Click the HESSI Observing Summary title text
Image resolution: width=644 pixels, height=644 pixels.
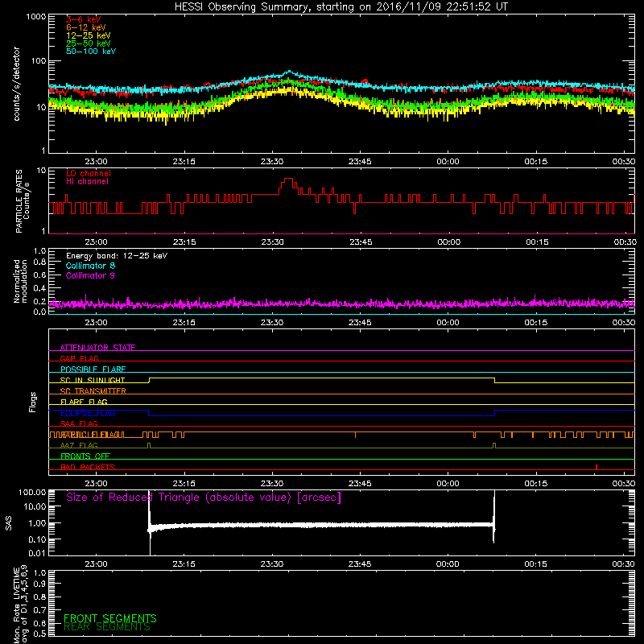(x=341, y=6)
